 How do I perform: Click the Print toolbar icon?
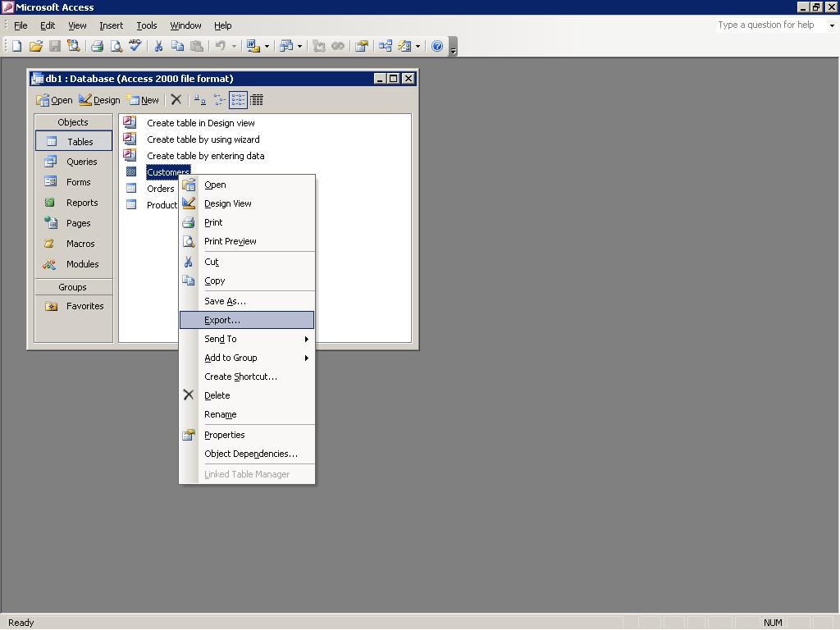click(x=97, y=46)
